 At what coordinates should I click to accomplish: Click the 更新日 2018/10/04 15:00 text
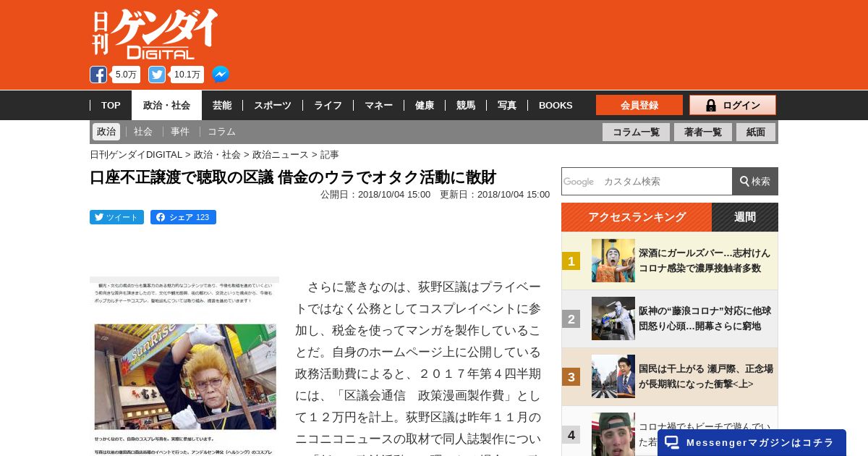tap(495, 194)
